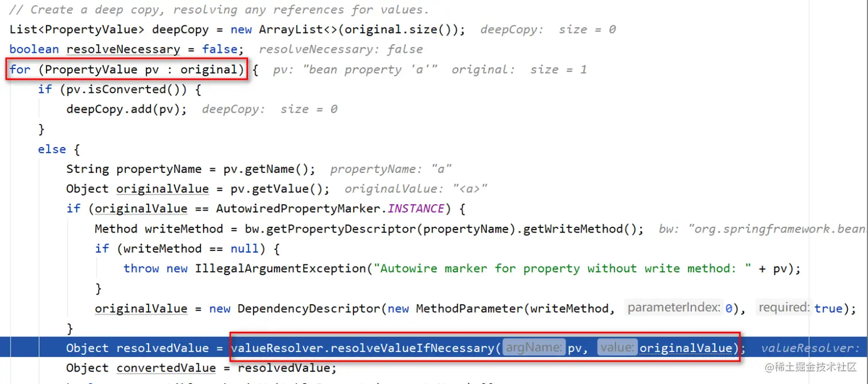Click 'original' in the for loop header
The width and height of the screenshot is (868, 384).
pos(209,69)
